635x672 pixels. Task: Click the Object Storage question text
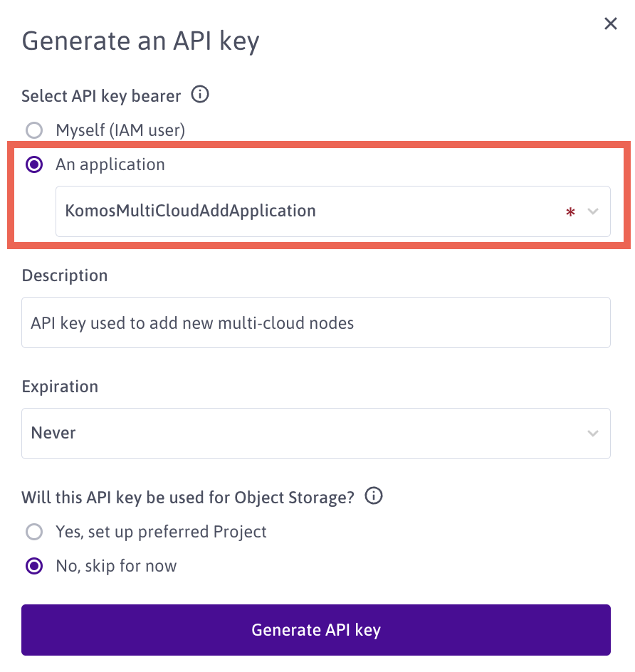tap(188, 498)
